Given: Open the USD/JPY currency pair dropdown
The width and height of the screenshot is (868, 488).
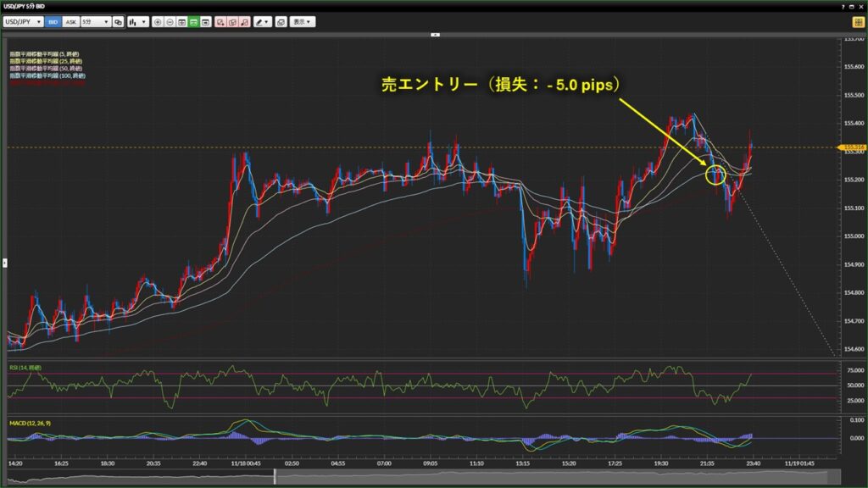Looking at the screenshot, I should pyautogui.click(x=24, y=21).
